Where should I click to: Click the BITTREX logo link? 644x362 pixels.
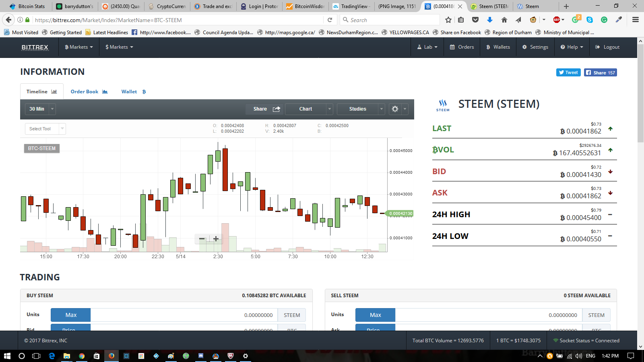pyautogui.click(x=35, y=47)
